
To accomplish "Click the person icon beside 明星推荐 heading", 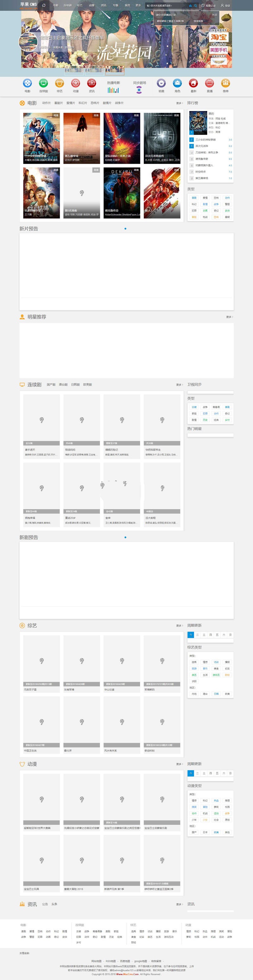I will [x=22, y=317].
